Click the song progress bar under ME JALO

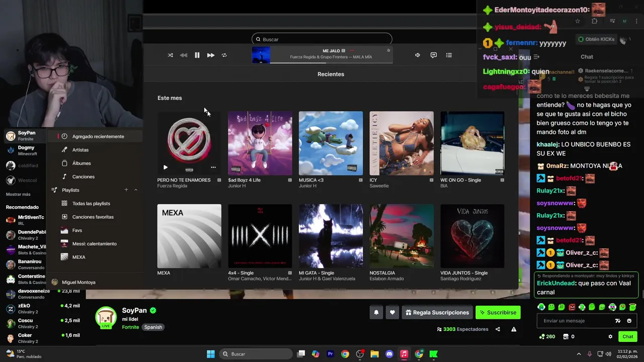pyautogui.click(x=331, y=62)
